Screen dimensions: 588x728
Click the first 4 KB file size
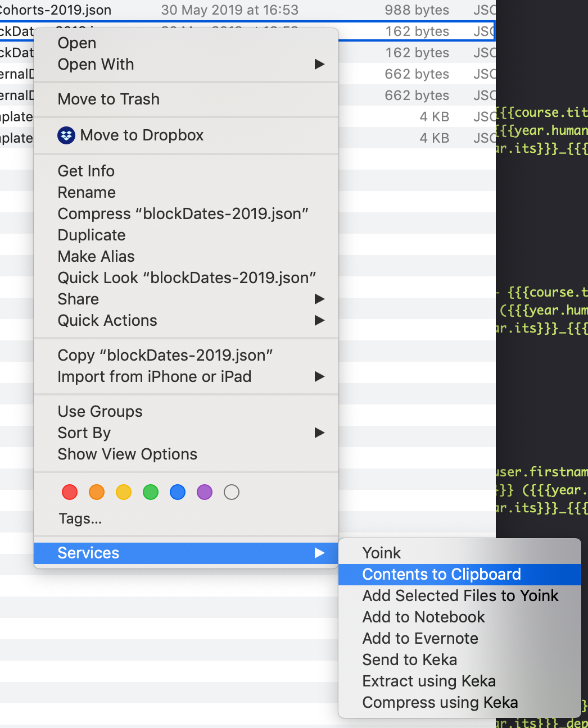click(435, 117)
